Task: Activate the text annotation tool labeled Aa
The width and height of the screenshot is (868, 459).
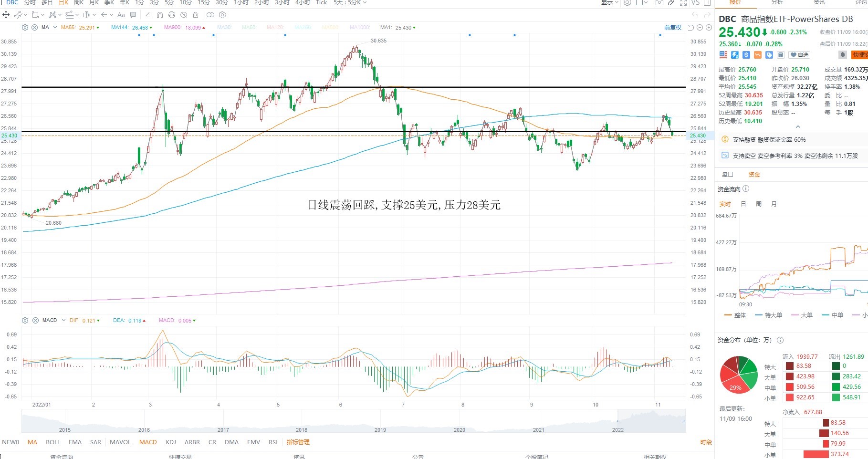Action: (x=121, y=15)
